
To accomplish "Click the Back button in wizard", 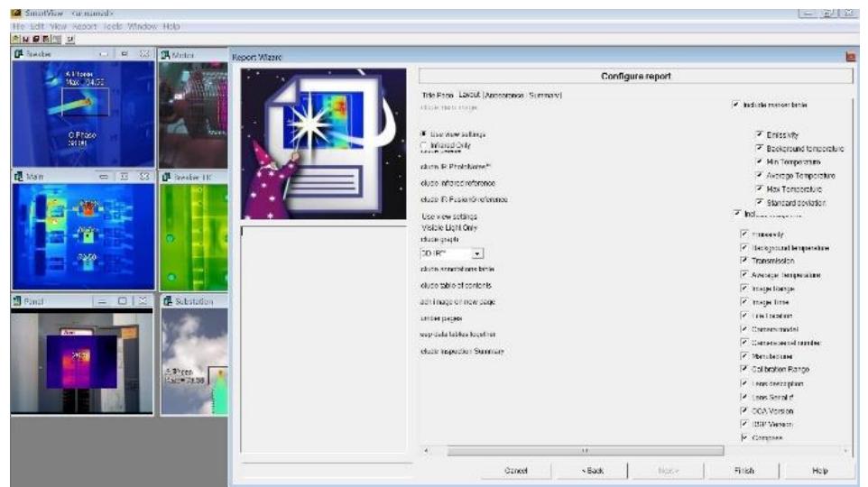I will 592,471.
